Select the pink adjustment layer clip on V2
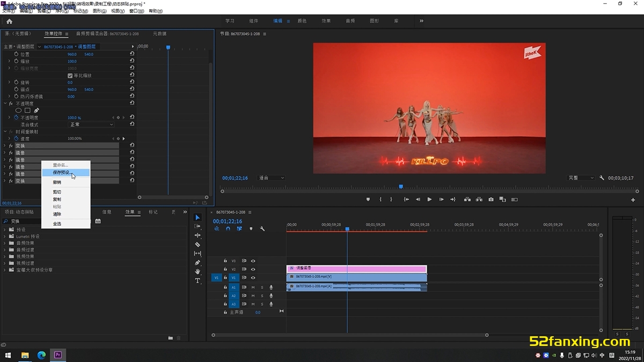 pos(357,269)
